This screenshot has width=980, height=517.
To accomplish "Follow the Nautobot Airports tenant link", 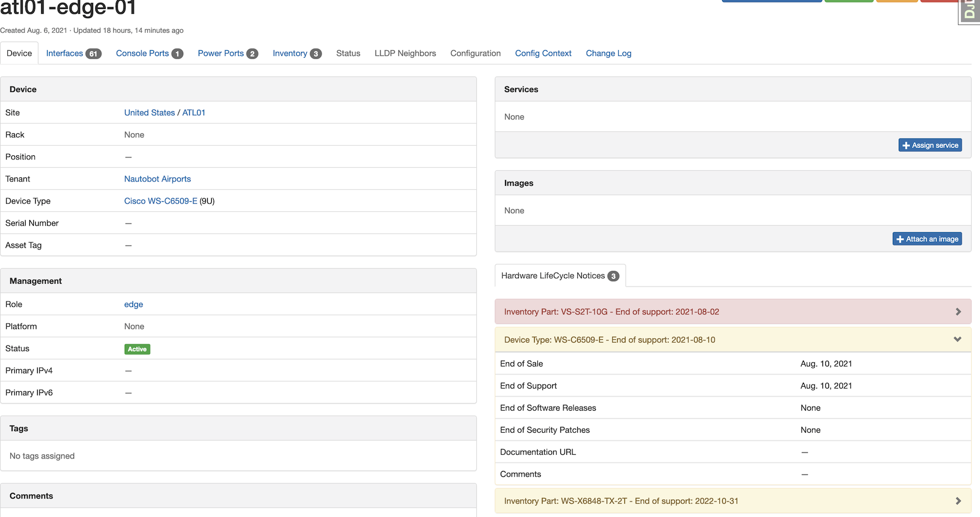I will (158, 179).
